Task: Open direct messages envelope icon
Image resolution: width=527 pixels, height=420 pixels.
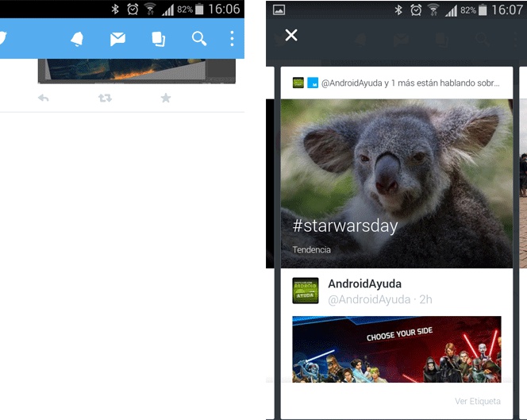Action: [x=117, y=39]
